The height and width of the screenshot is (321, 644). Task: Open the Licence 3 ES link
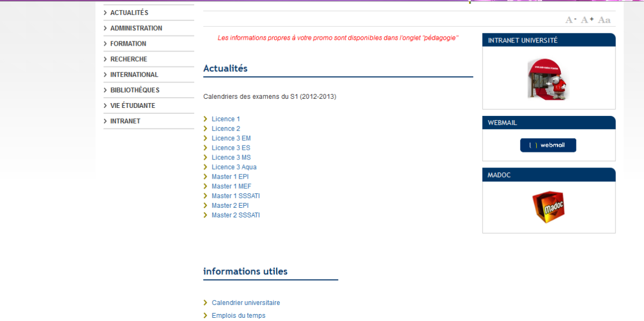click(231, 148)
